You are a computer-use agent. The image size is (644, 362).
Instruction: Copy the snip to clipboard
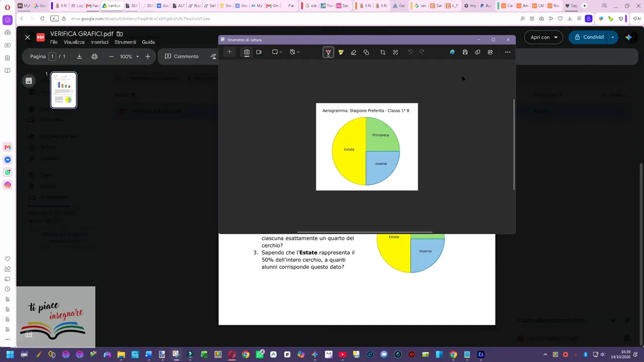click(x=477, y=52)
